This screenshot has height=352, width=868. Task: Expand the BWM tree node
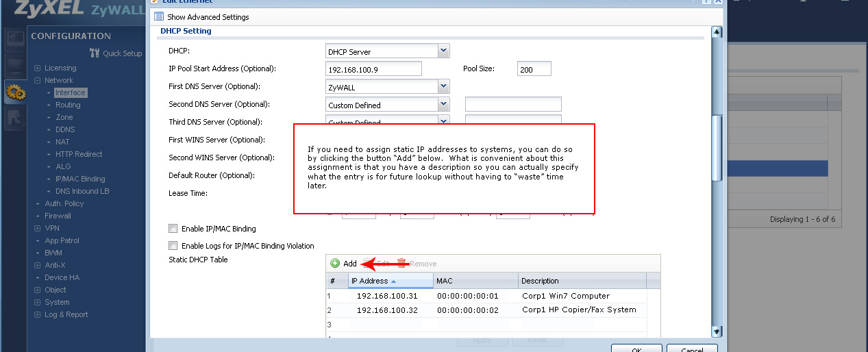(x=38, y=253)
